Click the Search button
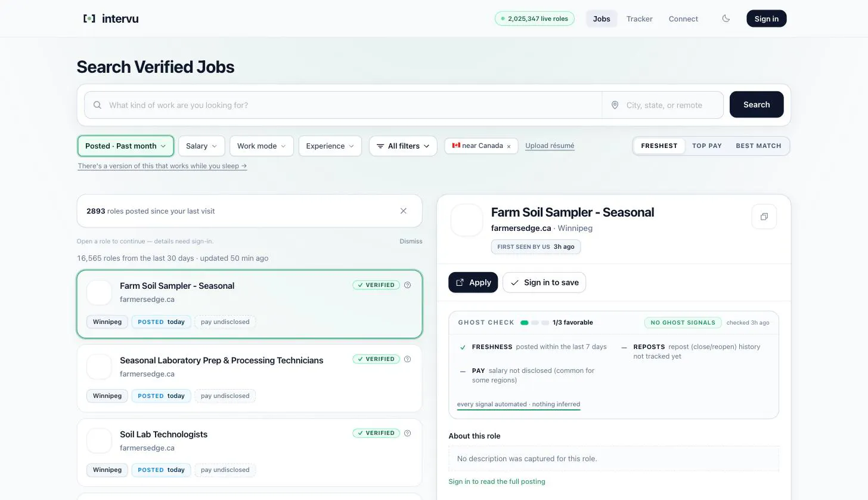Viewport: 868px width, 500px height. pos(757,104)
